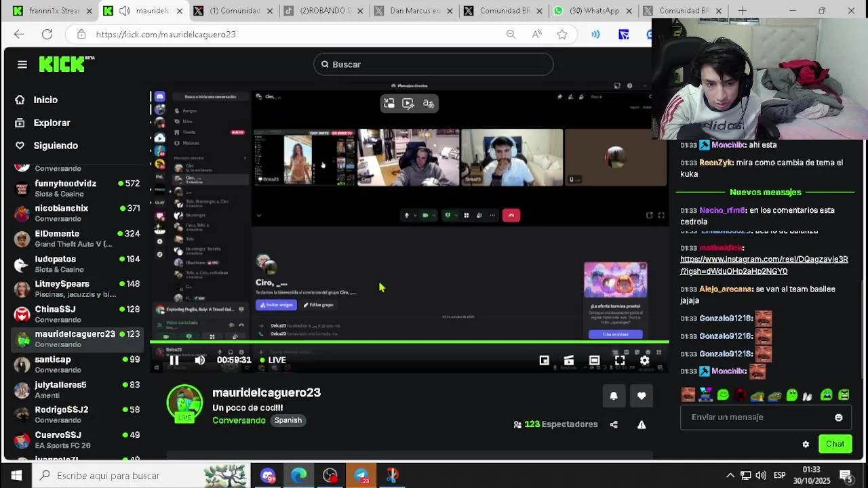Mute the stream volume speaker icon
Screen dimensions: 868x488
tap(199, 361)
